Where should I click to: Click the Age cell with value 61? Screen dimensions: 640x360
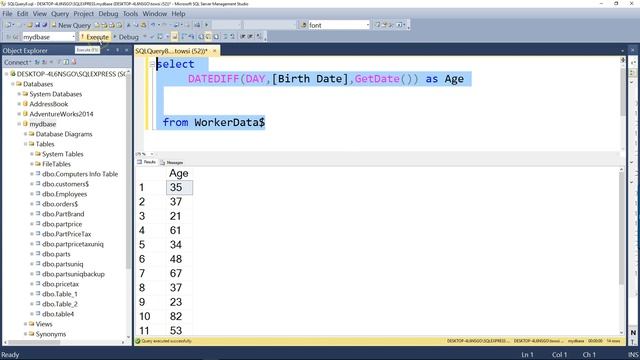pos(179,230)
